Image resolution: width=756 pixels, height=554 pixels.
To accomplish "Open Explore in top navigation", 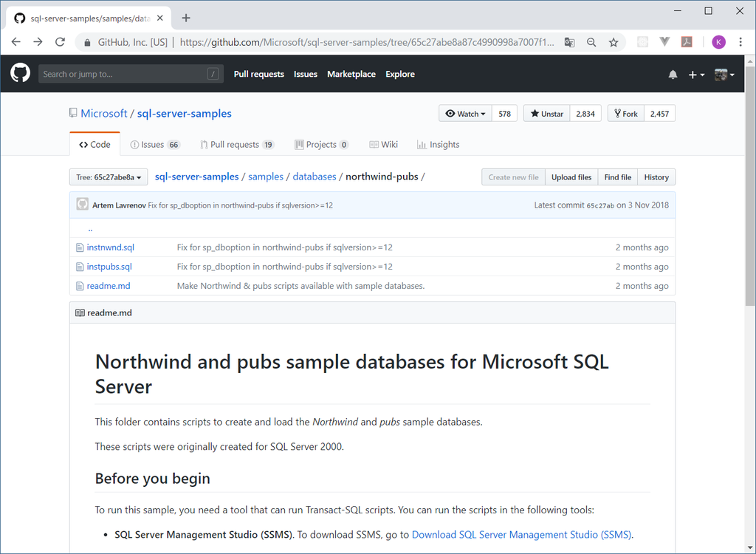I will click(x=400, y=74).
